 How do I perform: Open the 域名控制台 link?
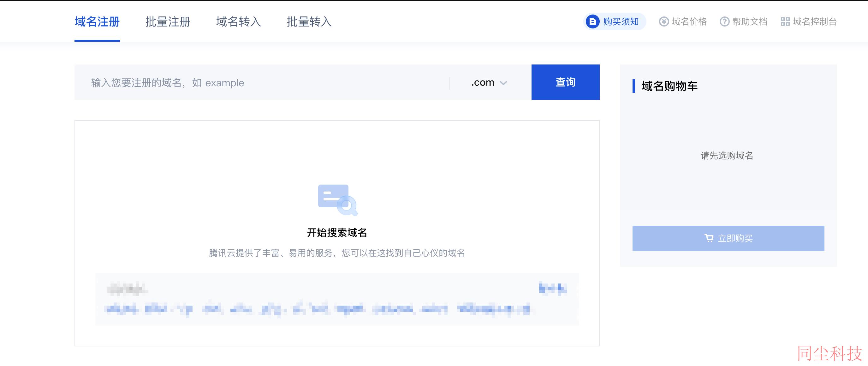[x=815, y=21]
